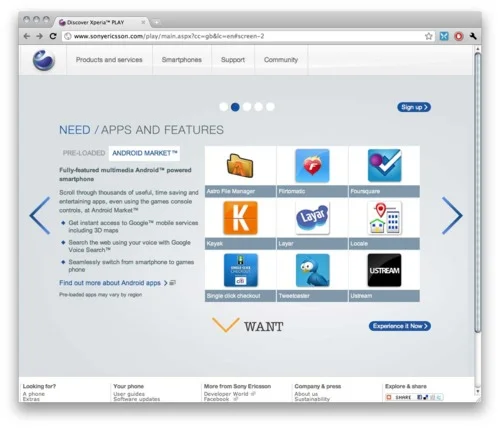Go to next slide with right arrow
This screenshot has height=428, width=500.
pyautogui.click(x=452, y=216)
